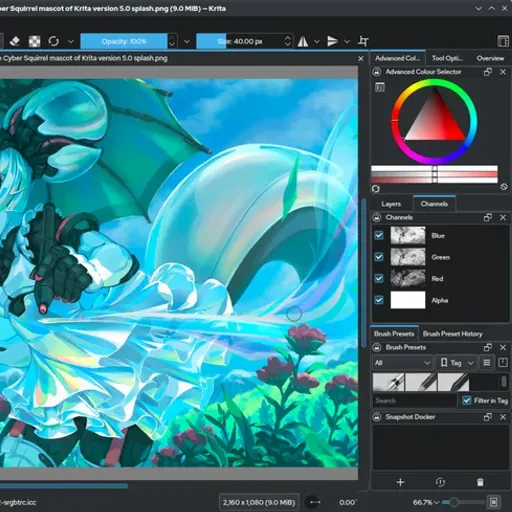Click the clear icon right of shade strips
This screenshot has width=512, height=512.
(x=504, y=187)
